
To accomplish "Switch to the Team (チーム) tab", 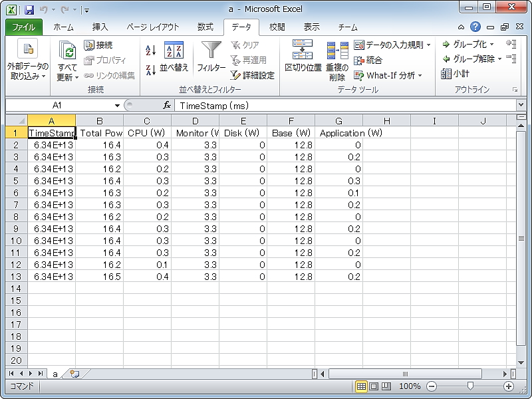I will tap(348, 27).
